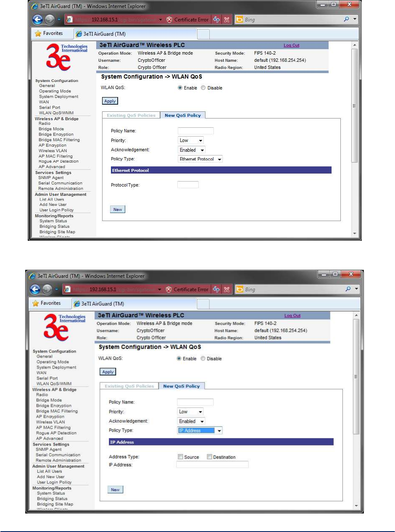The width and height of the screenshot is (395, 532).
Task: Click Log Out link in IP Address window
Action: click(x=292, y=316)
